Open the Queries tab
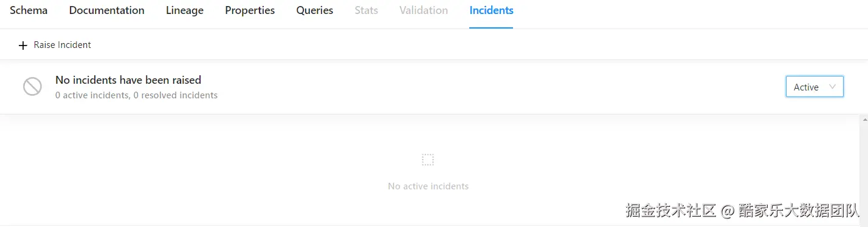The image size is (868, 227). pyautogui.click(x=315, y=10)
